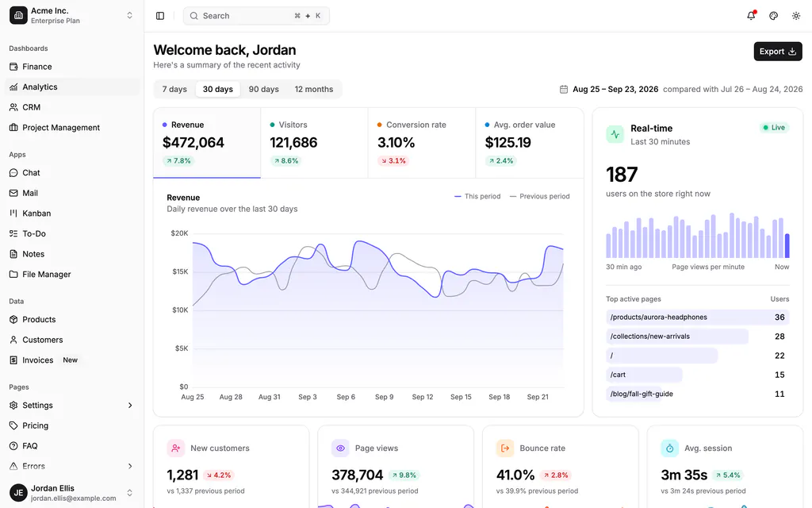This screenshot has width=812, height=508.
Task: Expand the Settings submenu chevron
Action: (130, 405)
